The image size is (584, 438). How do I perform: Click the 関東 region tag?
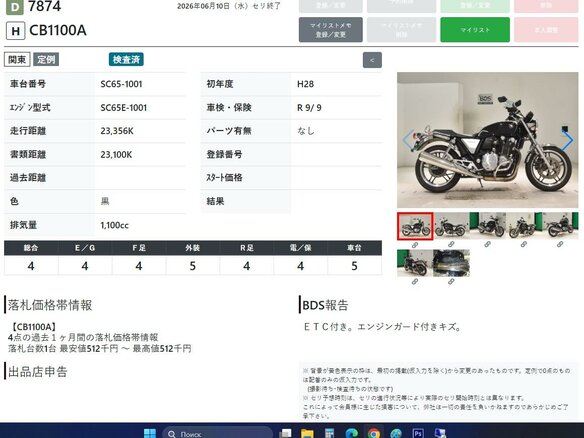pos(17,60)
